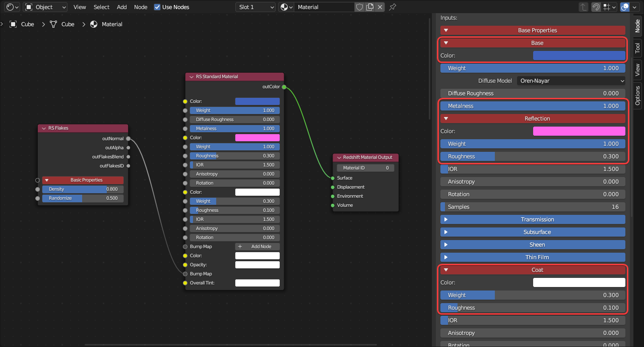Open the Object shader type dropdown

pos(45,7)
